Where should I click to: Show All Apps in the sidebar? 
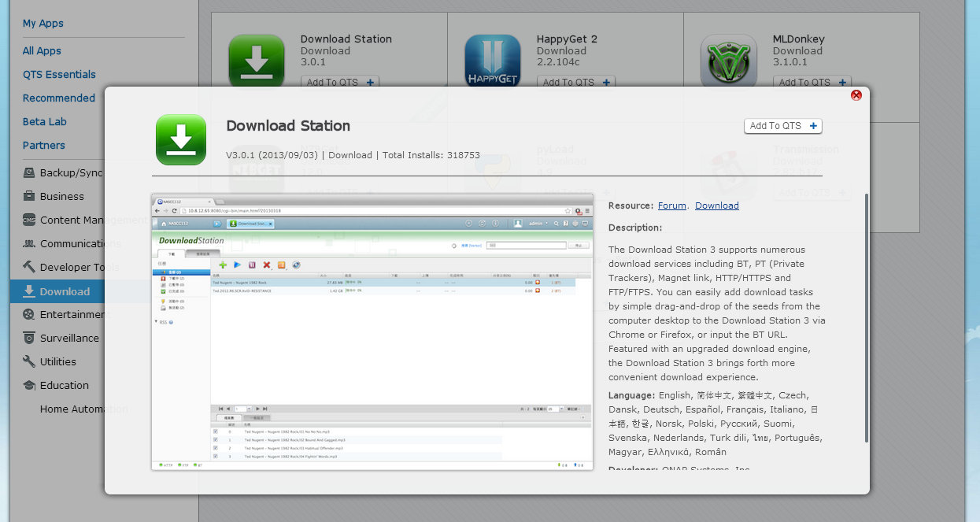tap(42, 51)
